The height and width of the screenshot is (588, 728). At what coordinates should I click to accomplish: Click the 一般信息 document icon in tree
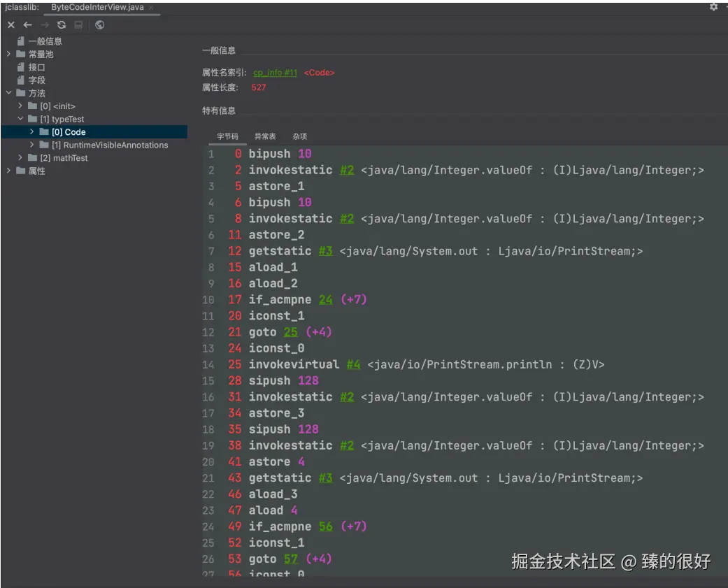(20, 41)
